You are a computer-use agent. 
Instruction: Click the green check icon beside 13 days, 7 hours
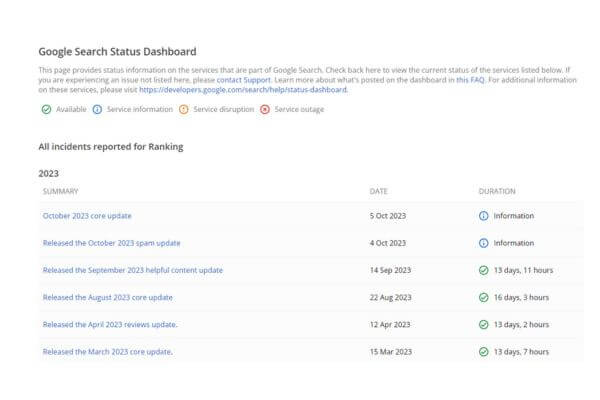pyautogui.click(x=484, y=352)
